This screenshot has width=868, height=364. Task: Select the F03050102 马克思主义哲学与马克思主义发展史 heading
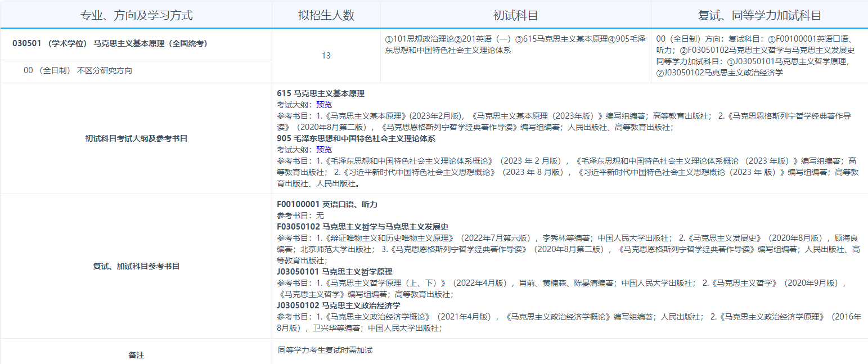pos(362,227)
